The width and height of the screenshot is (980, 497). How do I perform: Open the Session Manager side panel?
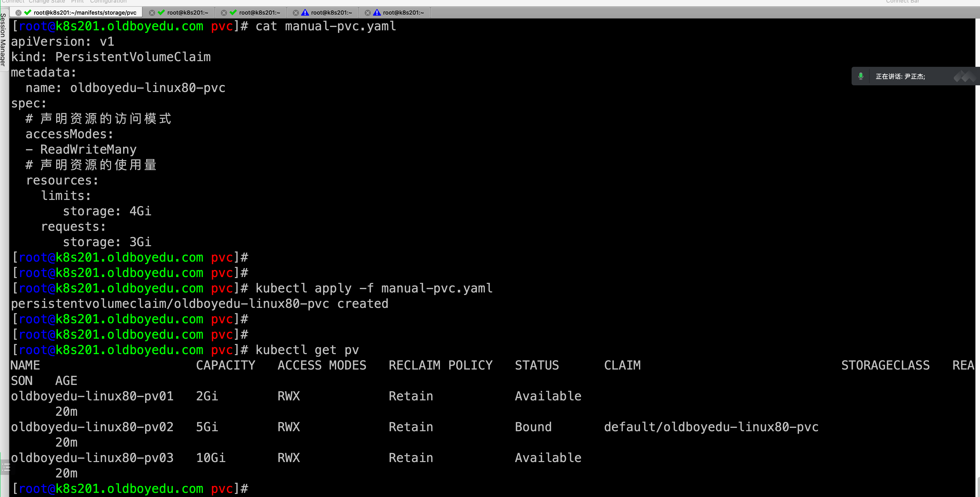[x=3, y=40]
